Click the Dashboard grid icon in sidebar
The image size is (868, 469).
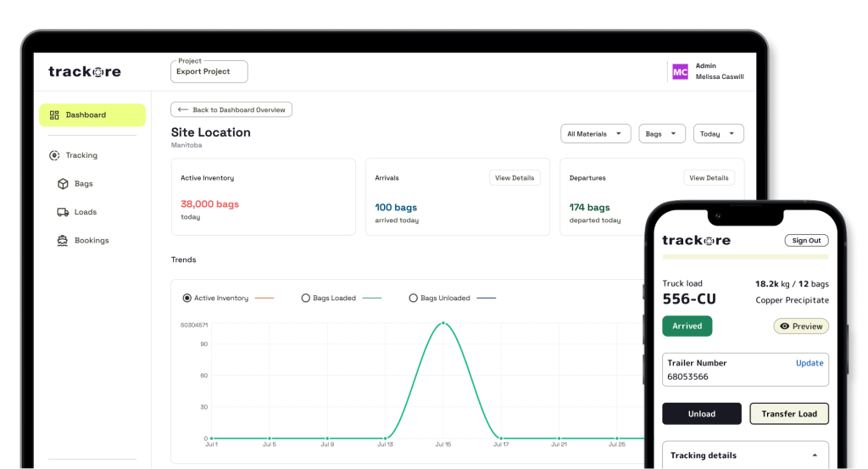coord(54,115)
